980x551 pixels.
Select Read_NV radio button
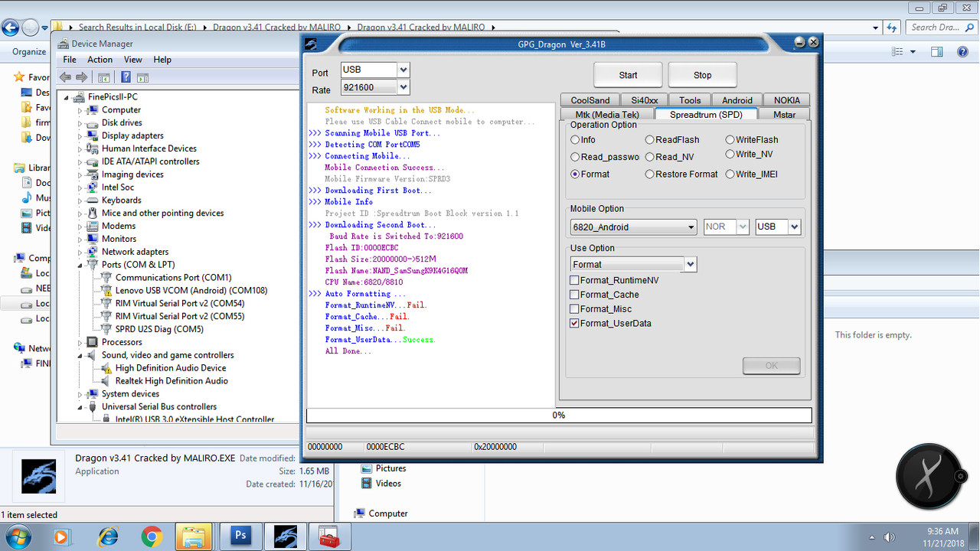[x=649, y=157]
